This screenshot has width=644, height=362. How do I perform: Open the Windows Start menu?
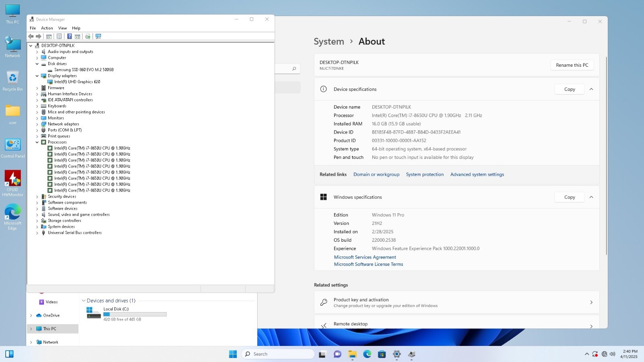[233, 354]
